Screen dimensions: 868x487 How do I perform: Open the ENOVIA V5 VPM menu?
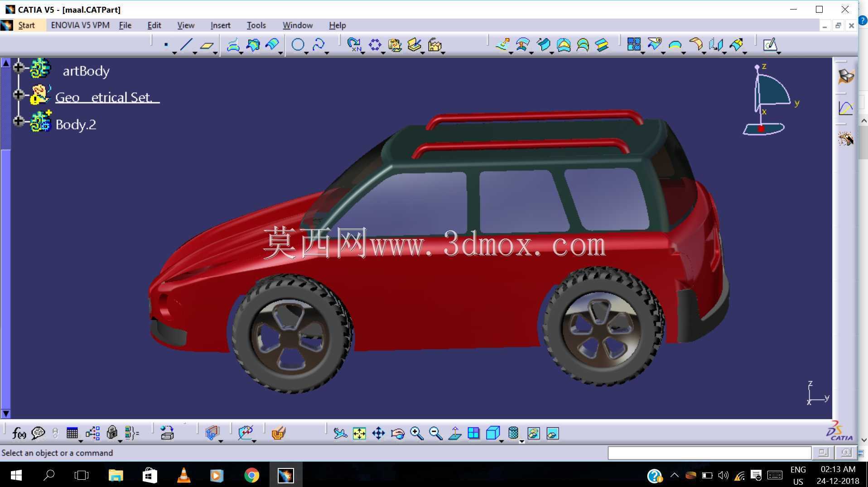(80, 25)
